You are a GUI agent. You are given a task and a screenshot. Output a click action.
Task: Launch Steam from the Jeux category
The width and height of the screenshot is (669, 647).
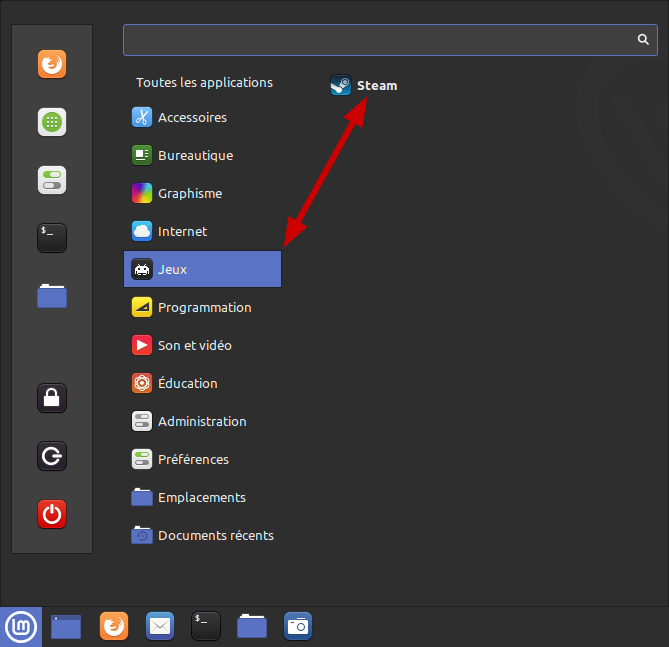click(365, 86)
